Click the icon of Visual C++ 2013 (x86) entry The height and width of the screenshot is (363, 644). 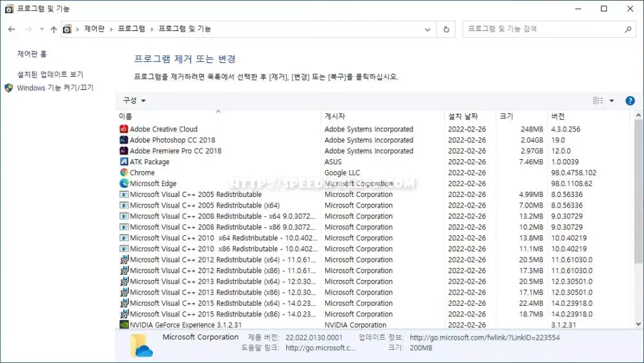click(124, 293)
